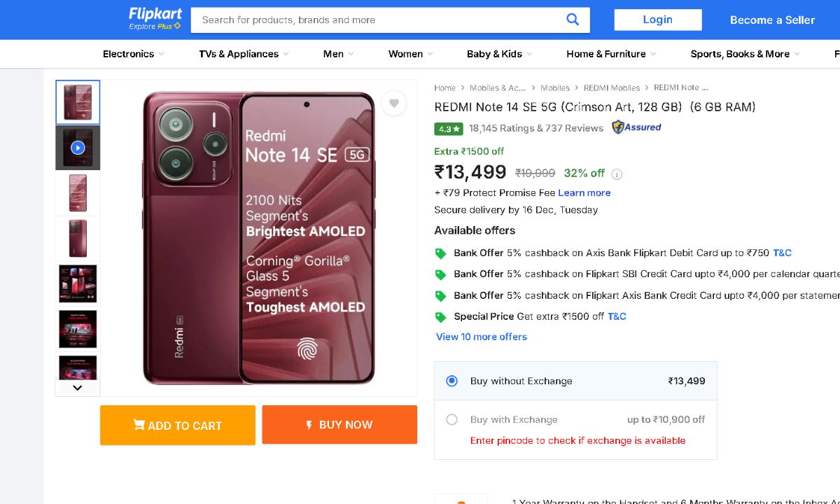The height and width of the screenshot is (504, 840).
Task: Click the 4.3 star rating badge
Action: click(449, 129)
